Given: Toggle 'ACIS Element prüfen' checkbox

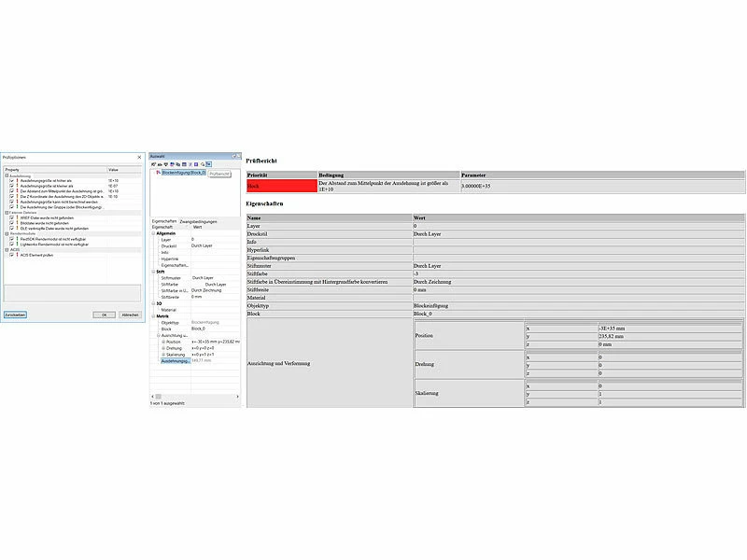Looking at the screenshot, I should [10, 254].
